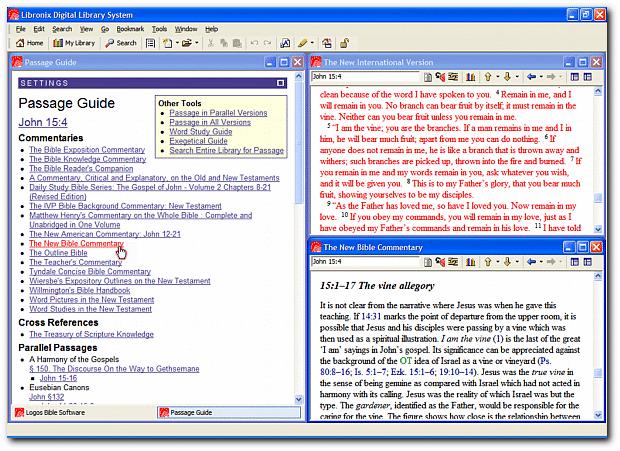Click Passage in Parallel Versions link
The height and width of the screenshot is (451, 620).
click(218, 113)
